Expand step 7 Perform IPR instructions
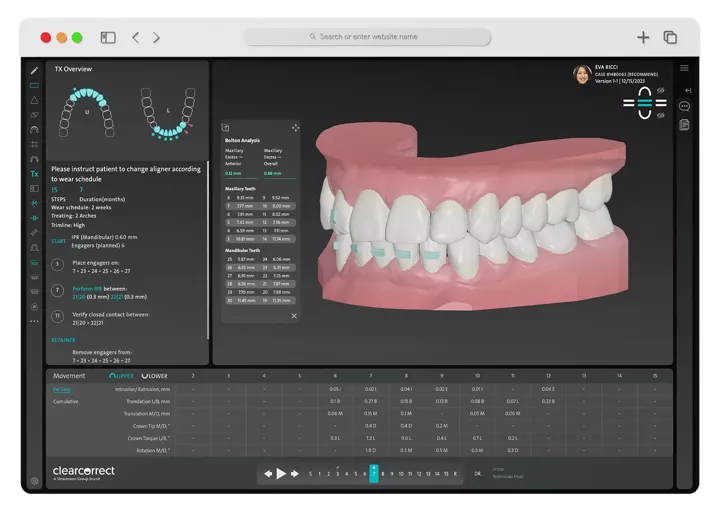This screenshot has height=513, width=720. (x=58, y=289)
